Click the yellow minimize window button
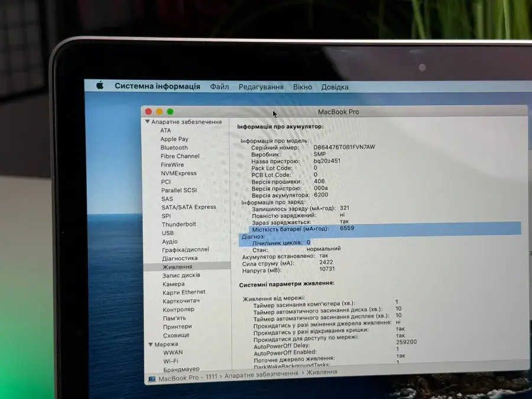The width and height of the screenshot is (532, 399). click(x=160, y=112)
